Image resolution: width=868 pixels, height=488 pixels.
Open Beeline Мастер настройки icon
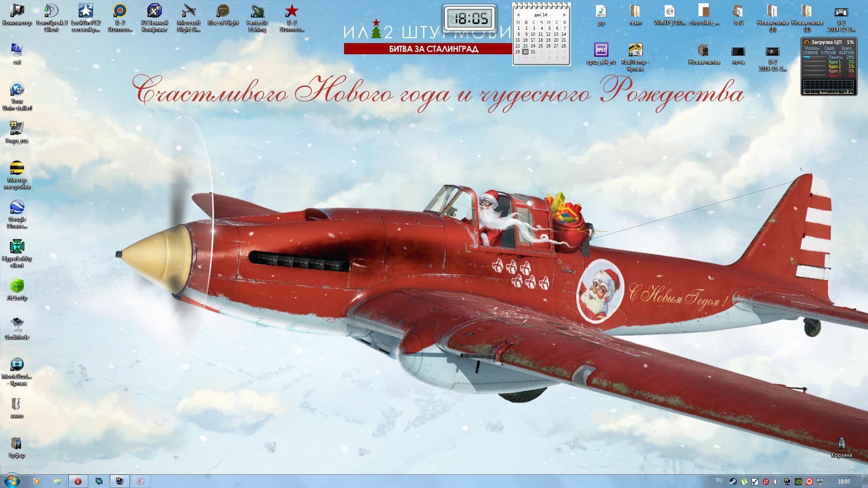coord(17,174)
